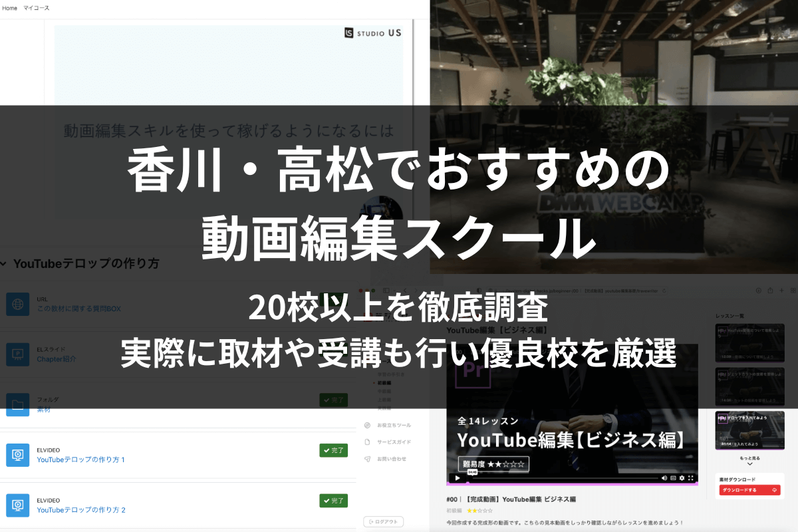The height and width of the screenshot is (532, 798).
Task: Open the URL globe icon for 質問BOX
Action: [x=18, y=305]
